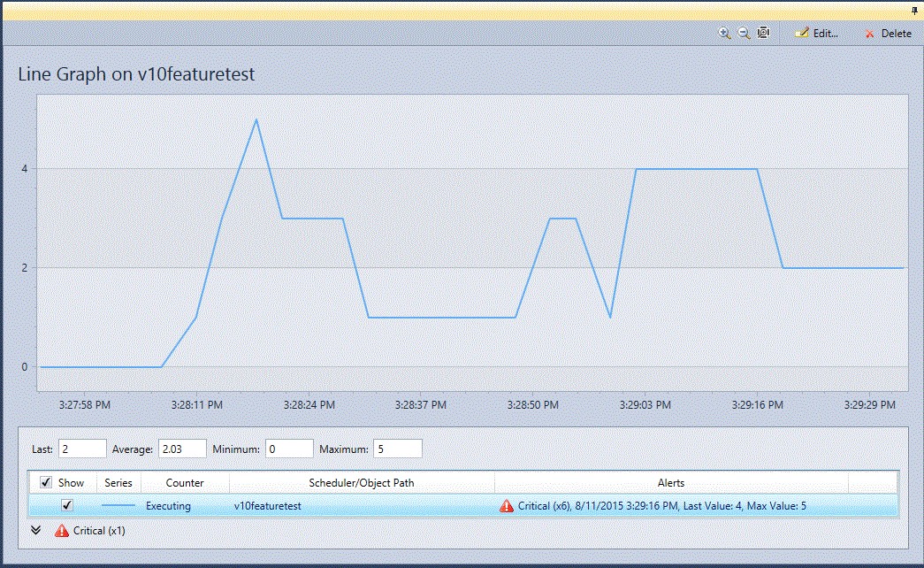This screenshot has height=568, width=924.
Task: Click the Edit... button
Action: point(817,33)
